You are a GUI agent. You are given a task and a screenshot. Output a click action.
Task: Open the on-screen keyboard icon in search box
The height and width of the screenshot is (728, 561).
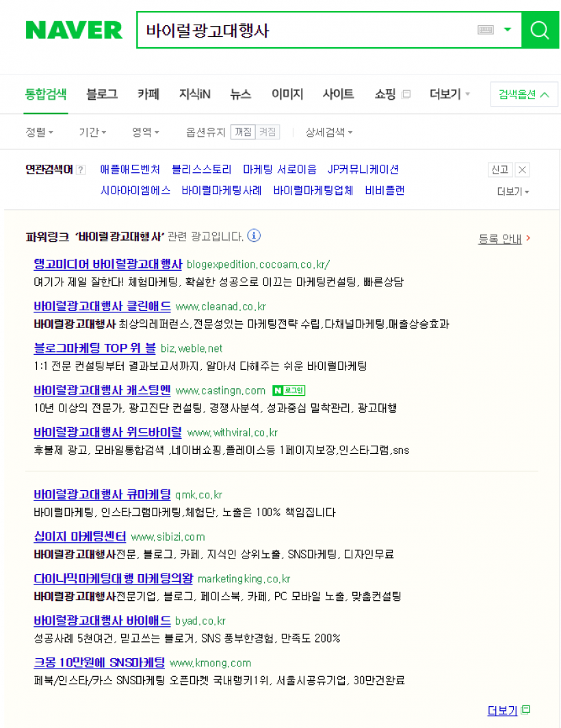point(486,29)
